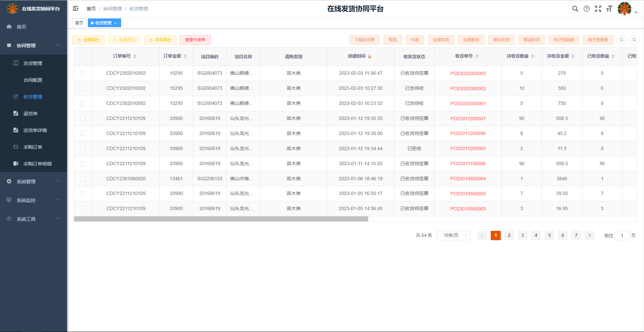Image resolution: width=644 pixels, height=332 pixels.
Task: Open the 10条/页 page size dropdown
Action: pos(453,236)
